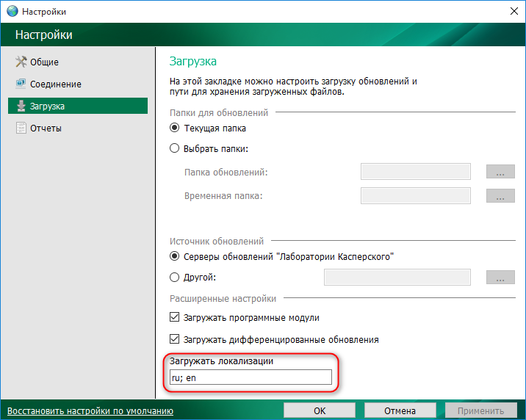The width and height of the screenshot is (526, 420).
Task: Click the tools icon next to Общие
Action: click(21, 62)
